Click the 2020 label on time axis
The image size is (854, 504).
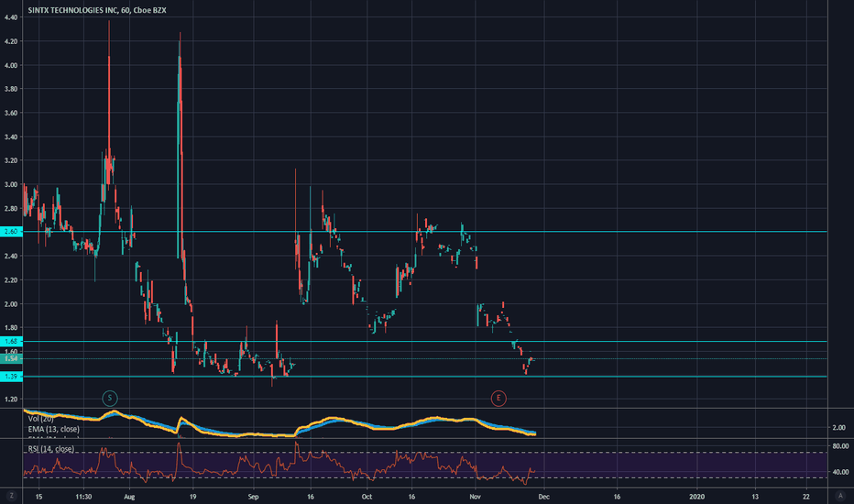[x=696, y=497]
